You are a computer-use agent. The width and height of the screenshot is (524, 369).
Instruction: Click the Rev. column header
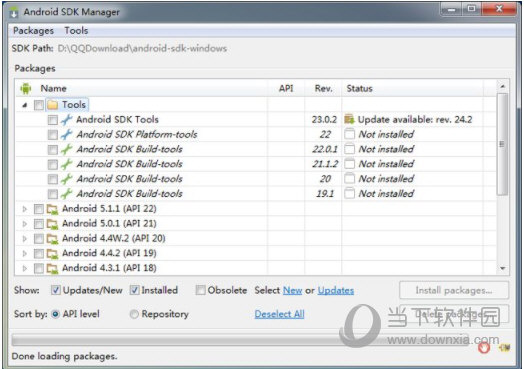[x=323, y=89]
